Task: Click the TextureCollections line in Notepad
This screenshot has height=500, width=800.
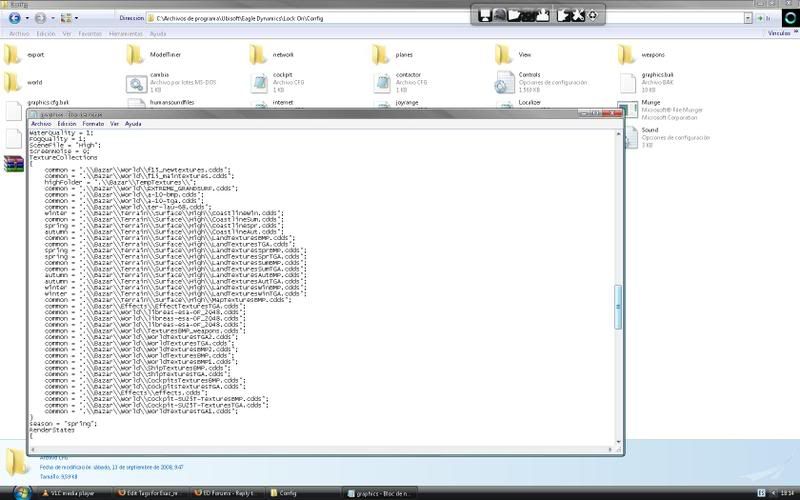Action: point(63,158)
